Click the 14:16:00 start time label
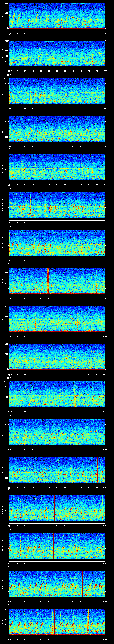Screen dimensions: 114x644 point(9,601)
